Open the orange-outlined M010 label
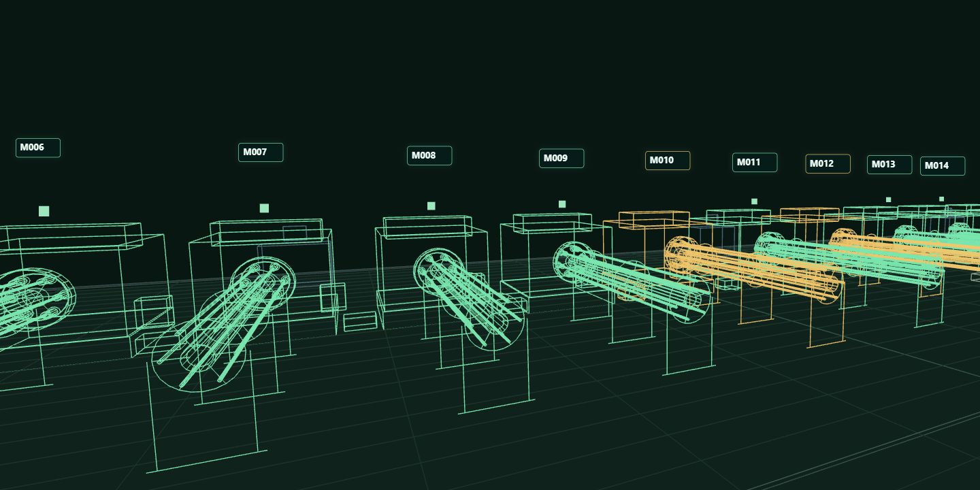Screen dimensions: 980x490 668,161
